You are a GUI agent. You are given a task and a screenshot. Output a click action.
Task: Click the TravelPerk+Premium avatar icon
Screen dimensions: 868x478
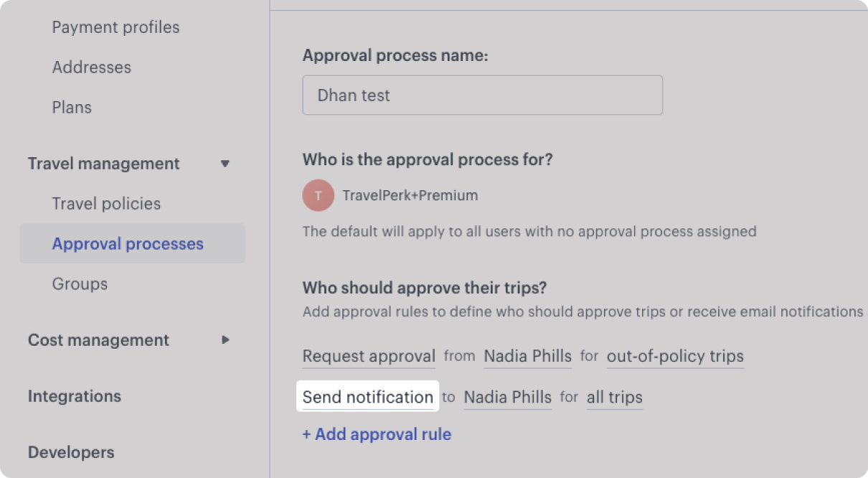coord(319,195)
